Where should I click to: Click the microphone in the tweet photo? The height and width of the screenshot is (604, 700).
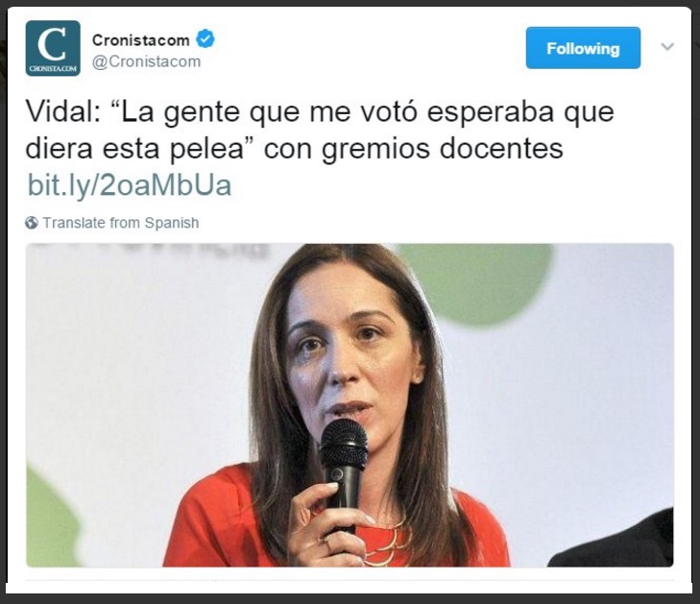click(343, 473)
